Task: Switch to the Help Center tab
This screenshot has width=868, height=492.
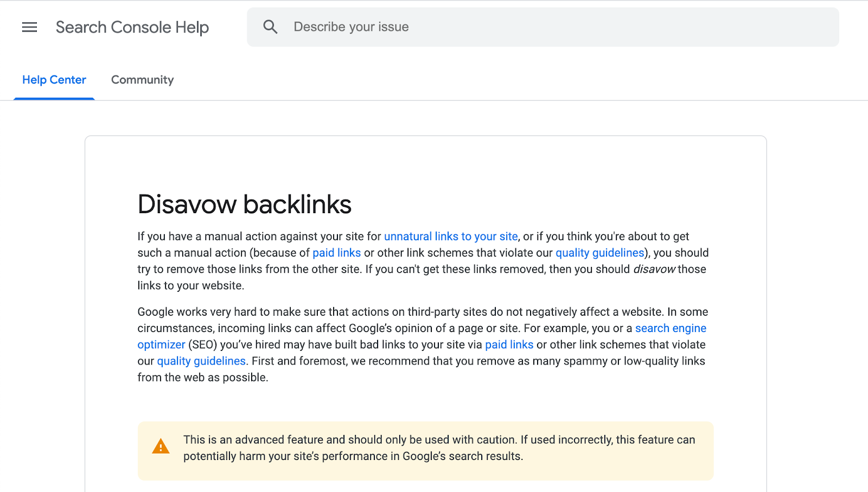Action: 54,80
